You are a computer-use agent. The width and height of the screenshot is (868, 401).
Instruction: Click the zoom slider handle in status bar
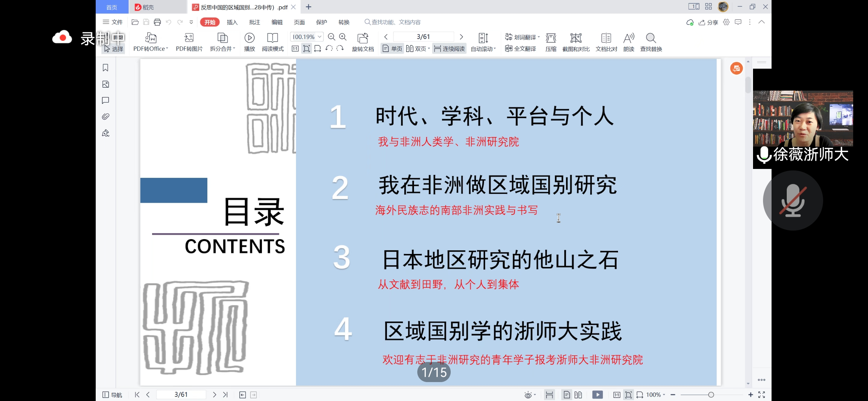click(711, 395)
